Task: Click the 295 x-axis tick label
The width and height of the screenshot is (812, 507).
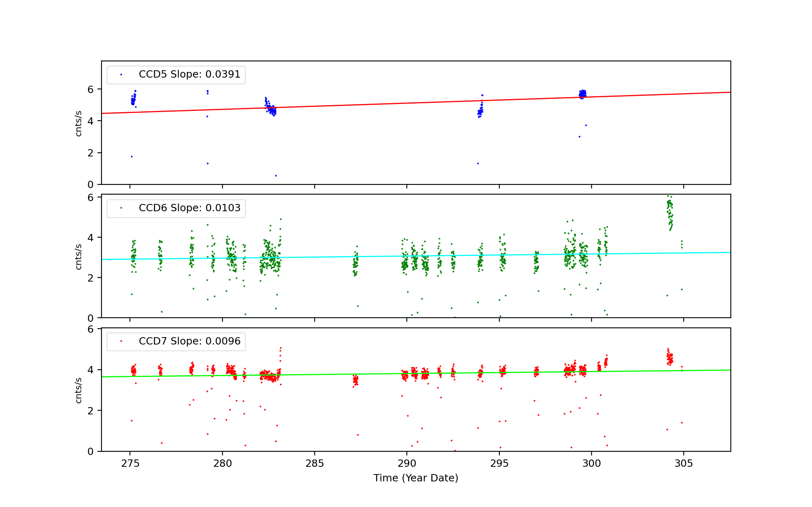Action: pos(499,464)
